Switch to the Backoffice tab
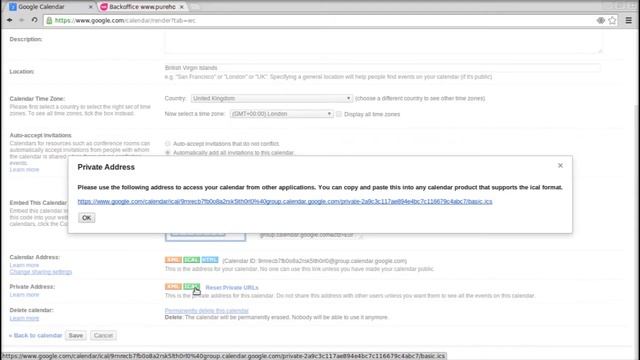The image size is (640, 360). pos(142,7)
